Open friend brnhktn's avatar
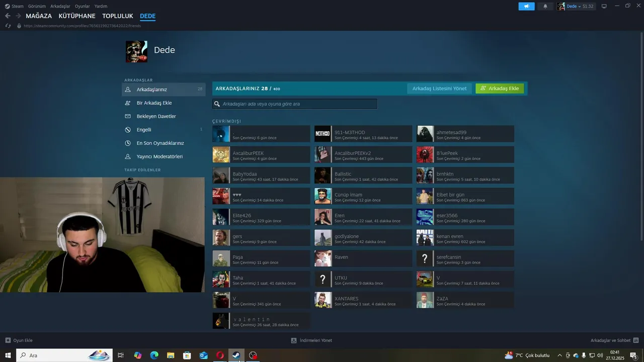This screenshot has width=644, height=362. [425, 175]
